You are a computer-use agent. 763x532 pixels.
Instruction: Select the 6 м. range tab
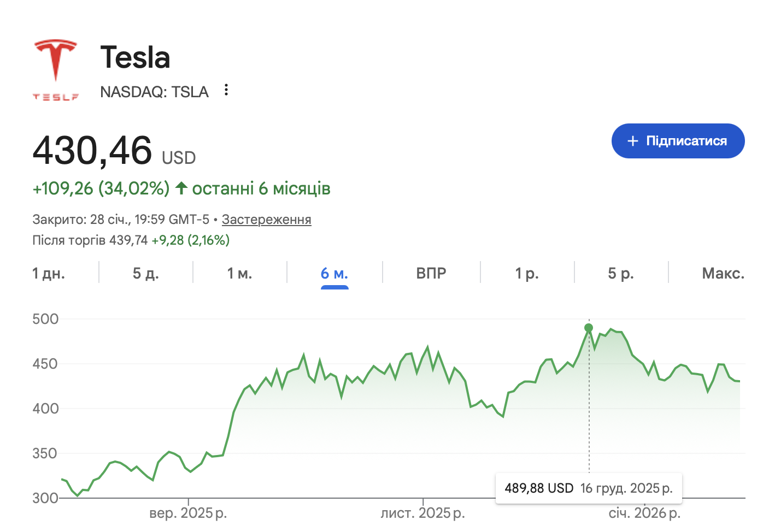pyautogui.click(x=334, y=273)
